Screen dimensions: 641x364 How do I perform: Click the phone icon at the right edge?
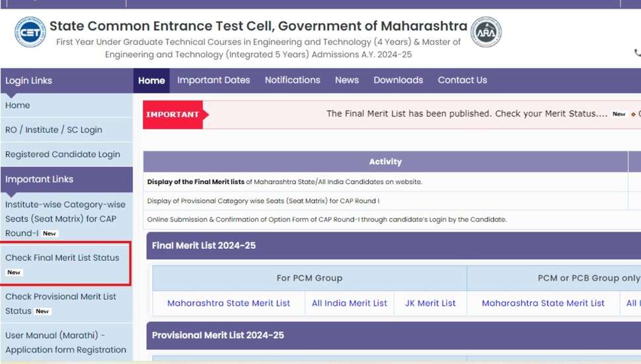pos(637,53)
